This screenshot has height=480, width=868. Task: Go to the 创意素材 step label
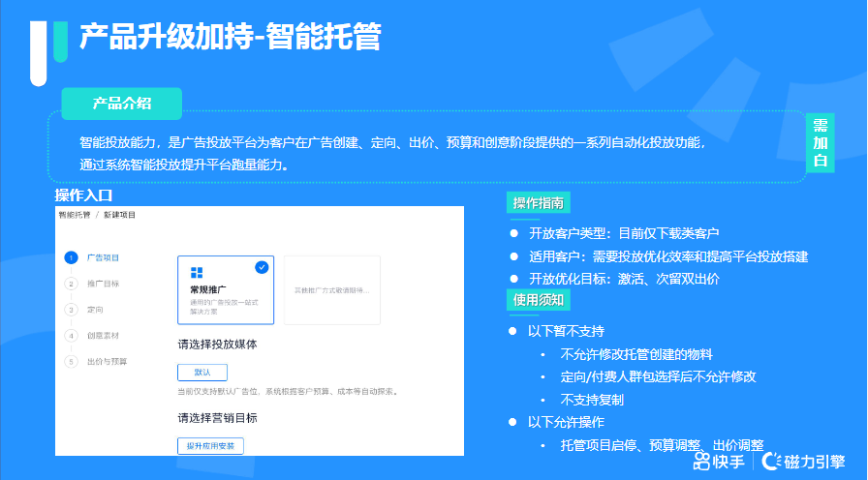103,336
